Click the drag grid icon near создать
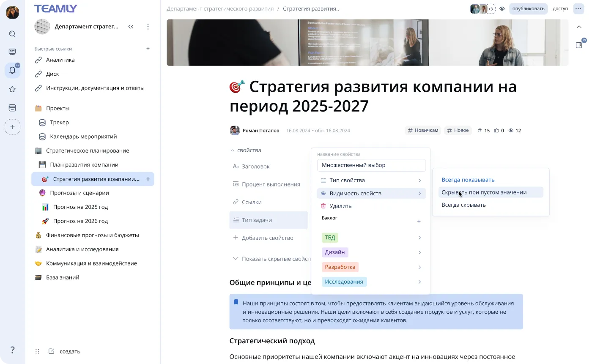592x364 pixels. (x=37, y=351)
